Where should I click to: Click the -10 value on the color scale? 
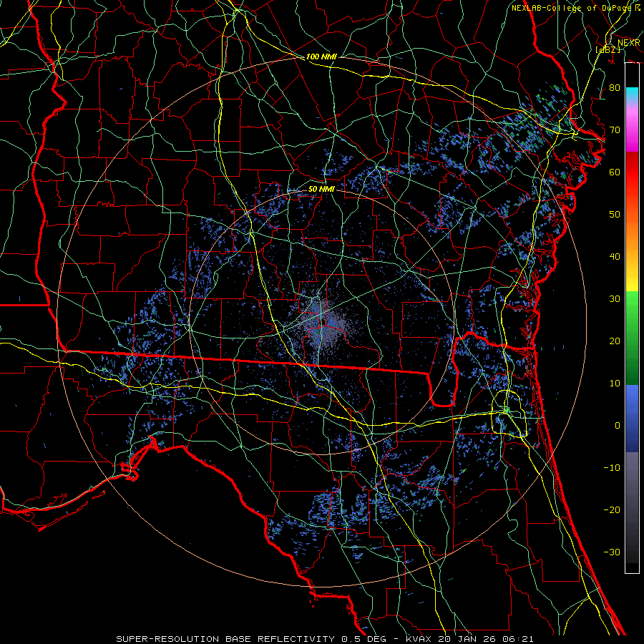coord(612,468)
